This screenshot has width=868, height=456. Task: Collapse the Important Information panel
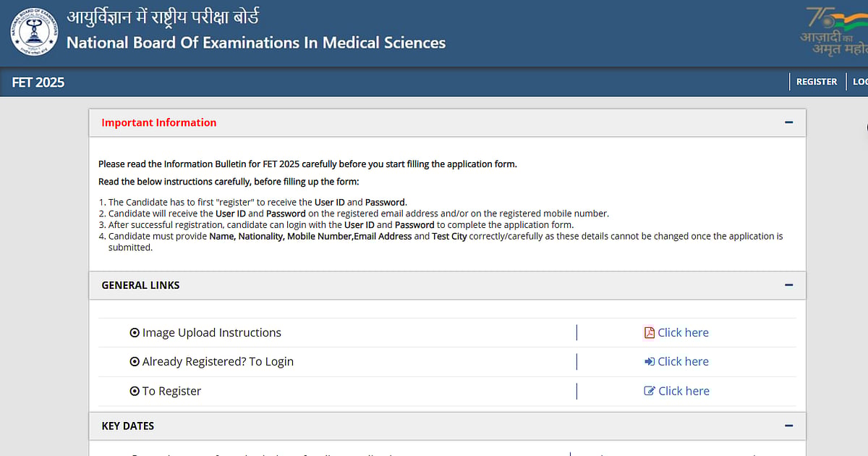pyautogui.click(x=788, y=122)
